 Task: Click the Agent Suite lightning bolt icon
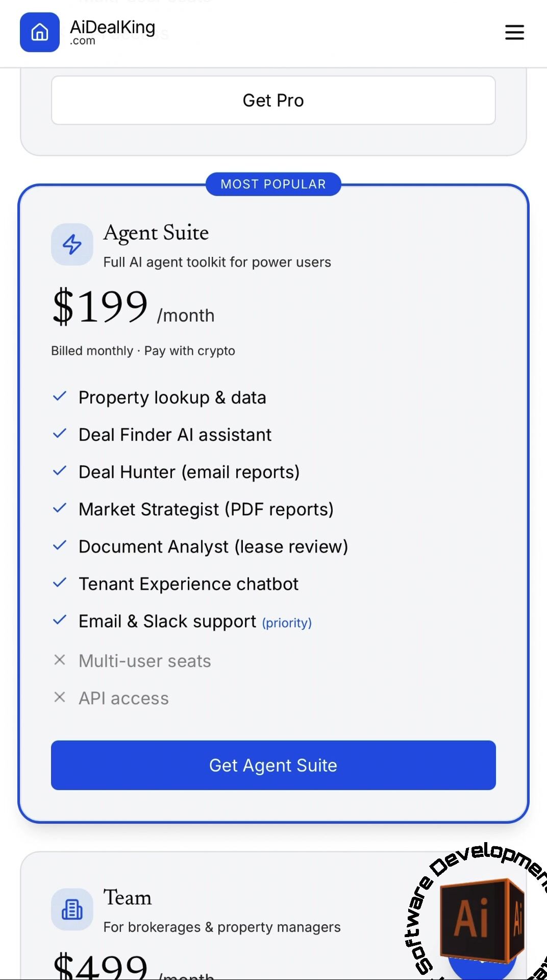(72, 244)
